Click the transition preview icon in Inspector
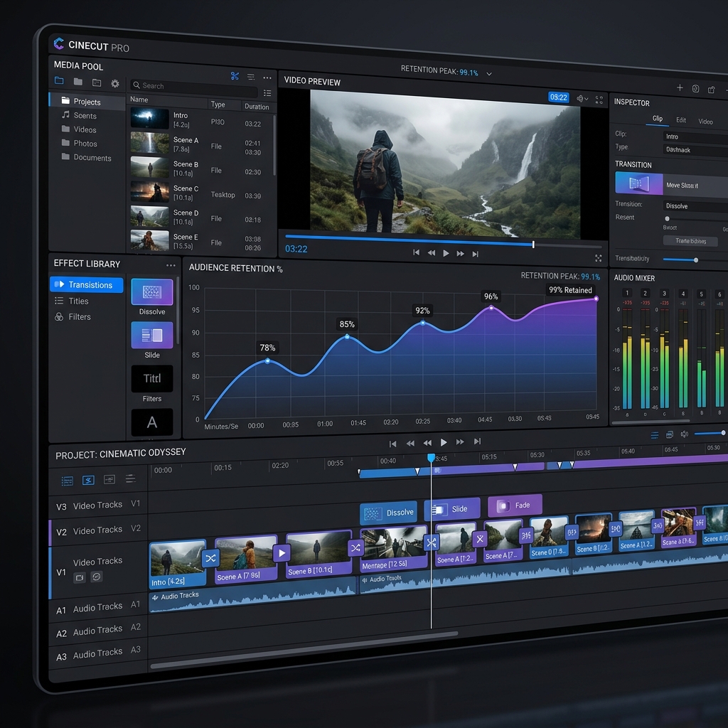The image size is (728, 728). pos(639,183)
